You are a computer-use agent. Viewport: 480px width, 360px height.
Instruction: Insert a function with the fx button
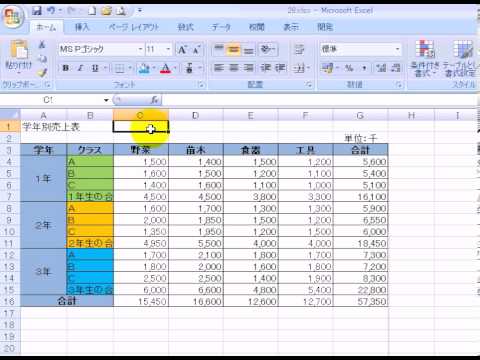pyautogui.click(x=155, y=100)
